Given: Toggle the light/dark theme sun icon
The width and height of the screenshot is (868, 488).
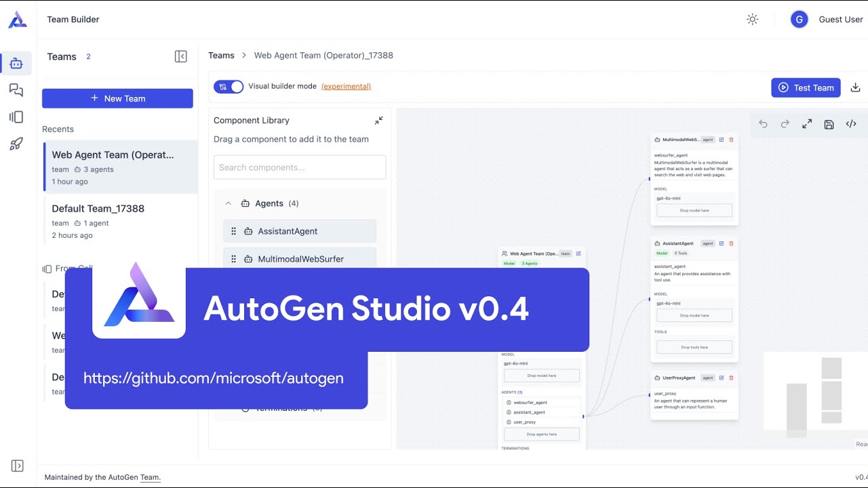Looking at the screenshot, I should point(753,19).
